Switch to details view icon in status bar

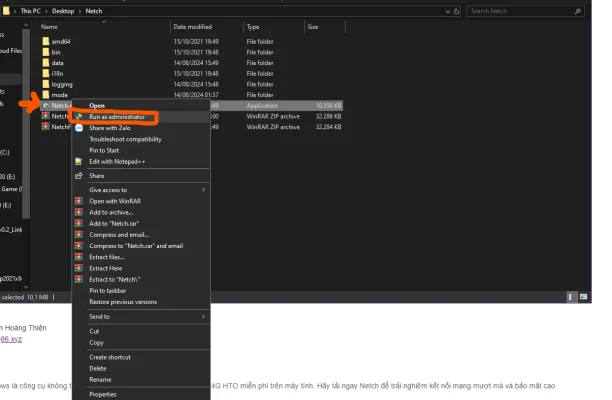click(x=570, y=297)
